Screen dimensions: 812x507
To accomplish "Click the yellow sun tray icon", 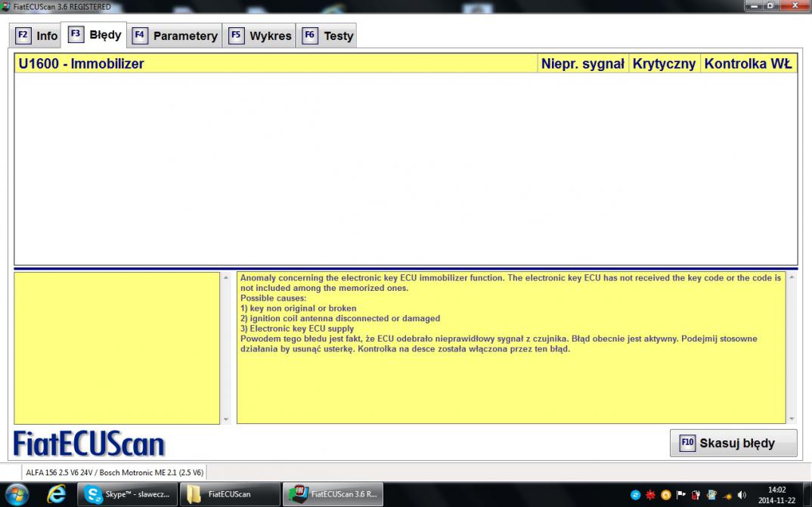I will [x=727, y=496].
